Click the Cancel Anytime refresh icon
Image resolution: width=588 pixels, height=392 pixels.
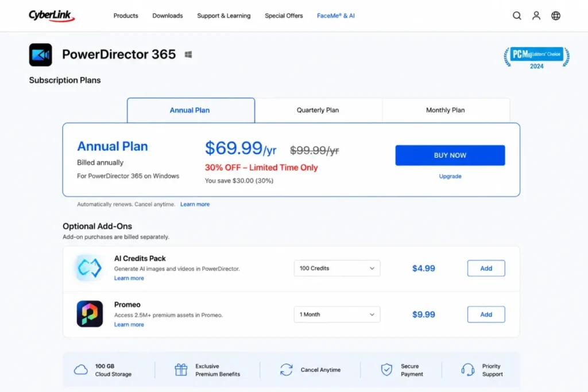287,370
